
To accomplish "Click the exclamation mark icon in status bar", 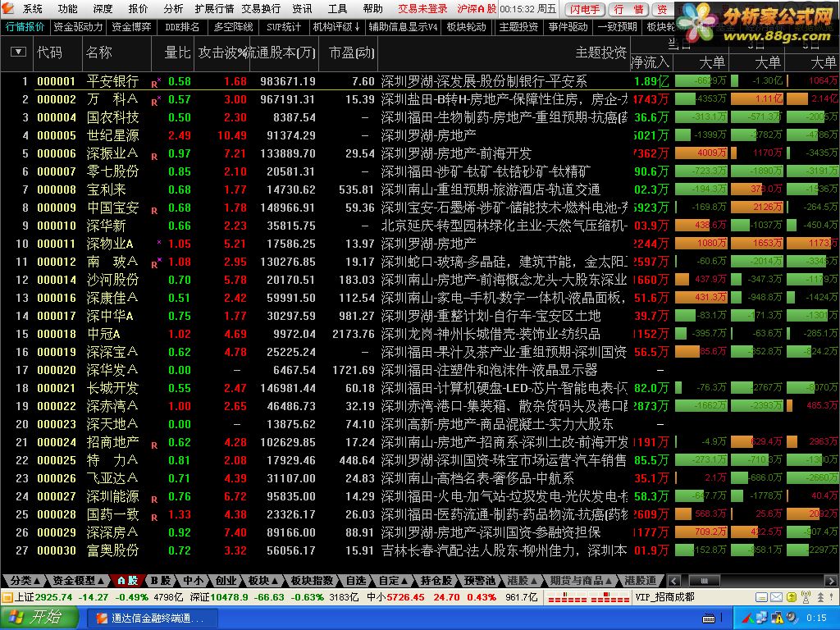I will click(x=833, y=597).
